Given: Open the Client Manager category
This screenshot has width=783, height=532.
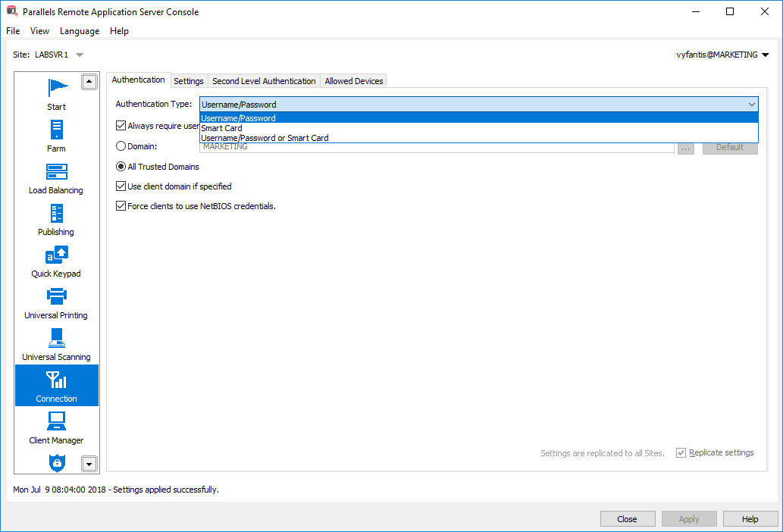Looking at the screenshot, I should 56,427.
